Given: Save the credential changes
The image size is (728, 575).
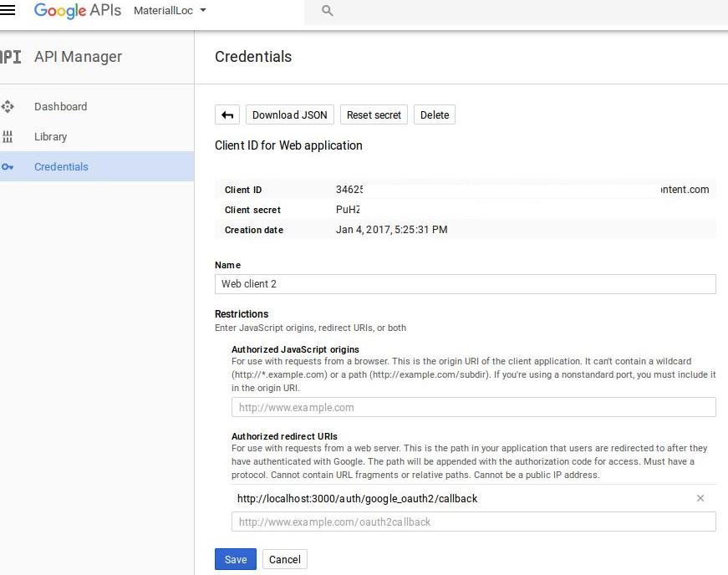Looking at the screenshot, I should tap(236, 559).
